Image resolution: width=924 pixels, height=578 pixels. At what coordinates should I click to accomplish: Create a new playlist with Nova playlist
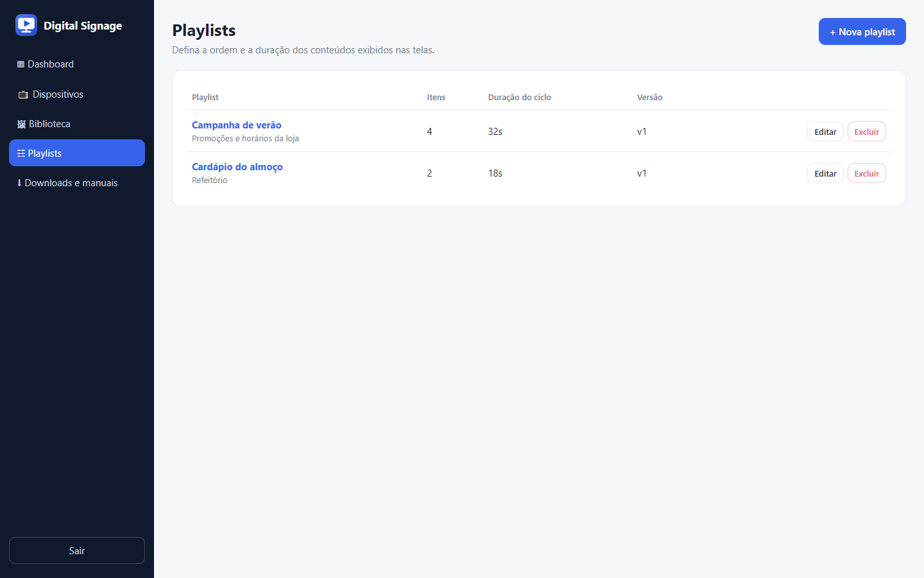click(x=862, y=31)
